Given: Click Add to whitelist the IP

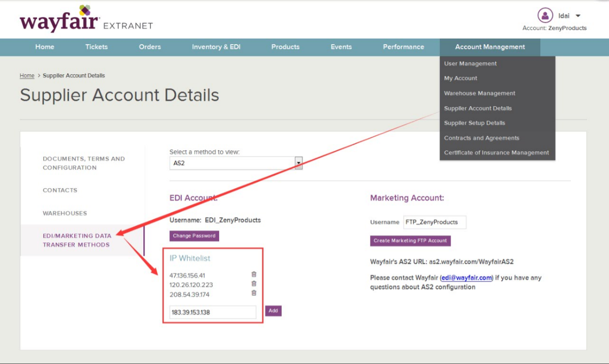Looking at the screenshot, I should (x=273, y=311).
